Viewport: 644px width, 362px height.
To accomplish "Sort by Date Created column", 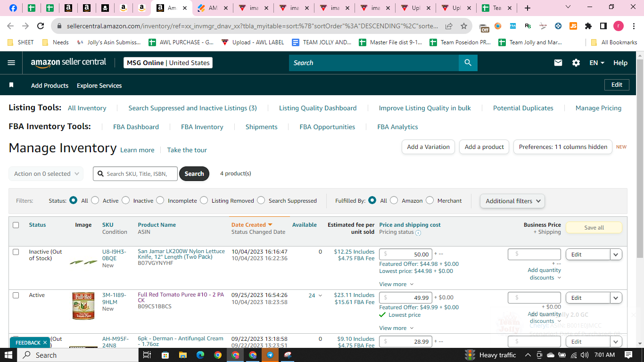I will [252, 225].
